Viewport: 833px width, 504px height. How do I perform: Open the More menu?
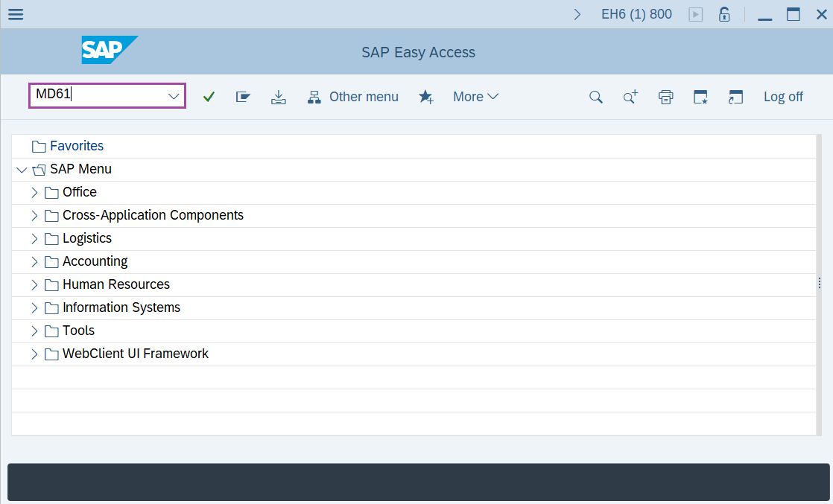click(475, 97)
